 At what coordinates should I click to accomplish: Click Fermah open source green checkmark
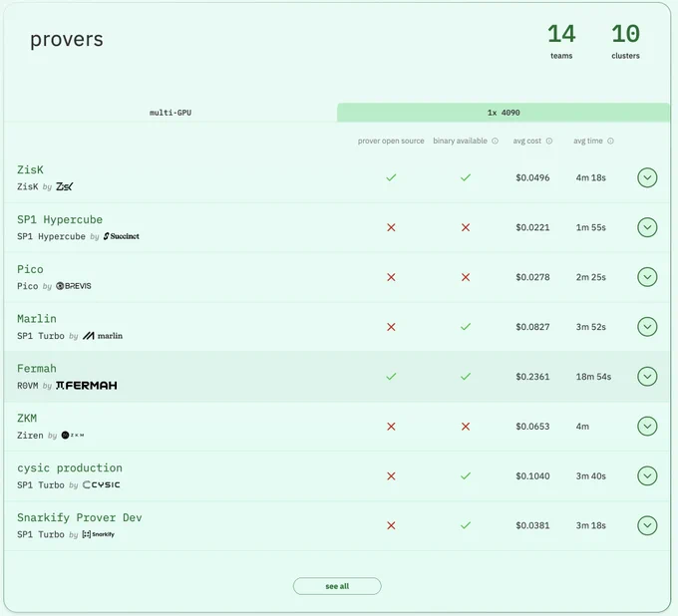point(391,377)
